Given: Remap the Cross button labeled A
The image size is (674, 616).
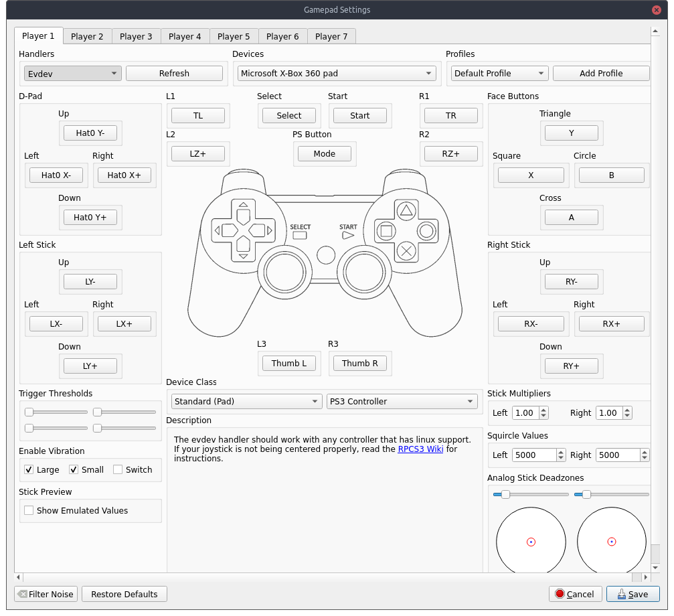Looking at the screenshot, I should 572,217.
